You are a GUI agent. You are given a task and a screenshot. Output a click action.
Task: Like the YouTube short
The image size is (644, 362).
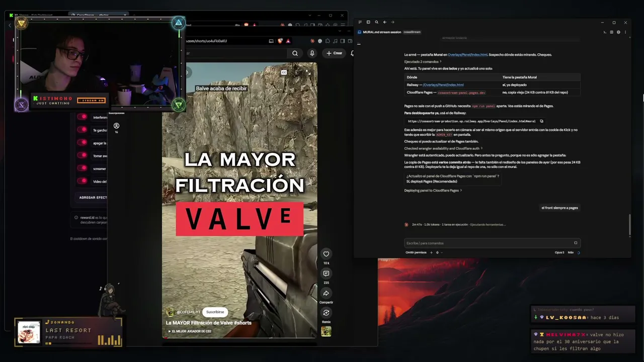coord(326,254)
